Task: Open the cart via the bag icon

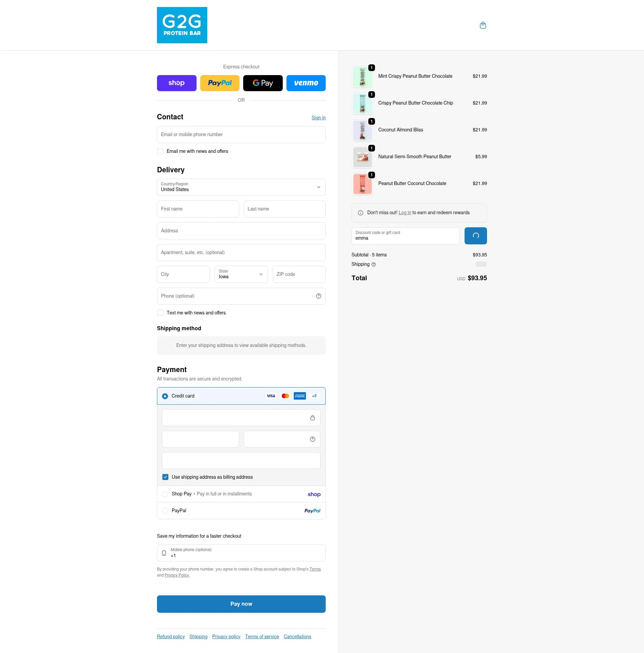Action: [x=483, y=25]
